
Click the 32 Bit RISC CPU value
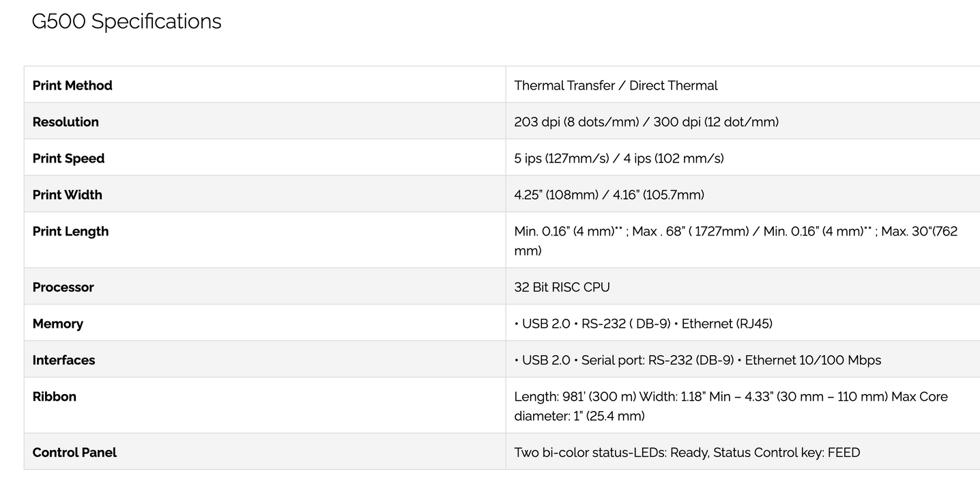[x=562, y=287]
